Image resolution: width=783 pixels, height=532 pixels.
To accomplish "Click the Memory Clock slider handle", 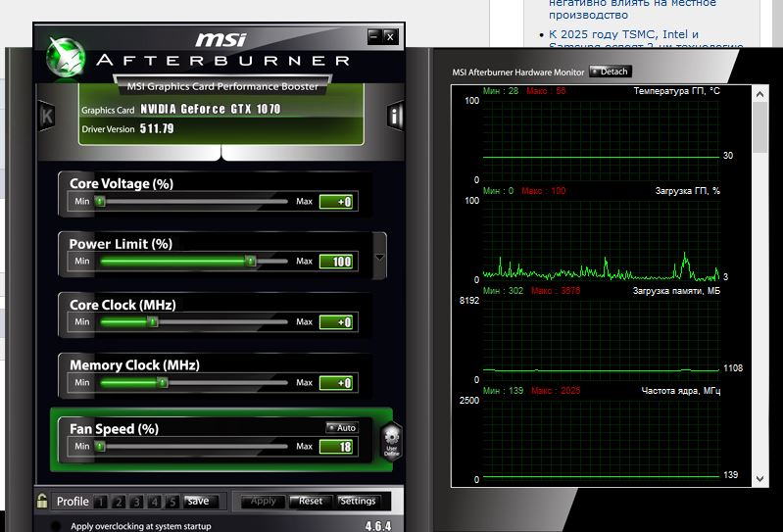I will [163, 383].
